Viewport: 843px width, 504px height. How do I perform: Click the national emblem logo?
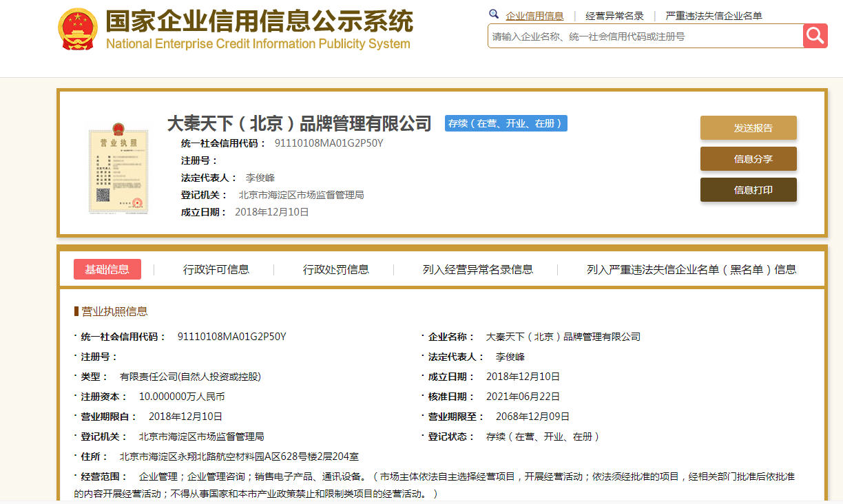click(x=77, y=30)
